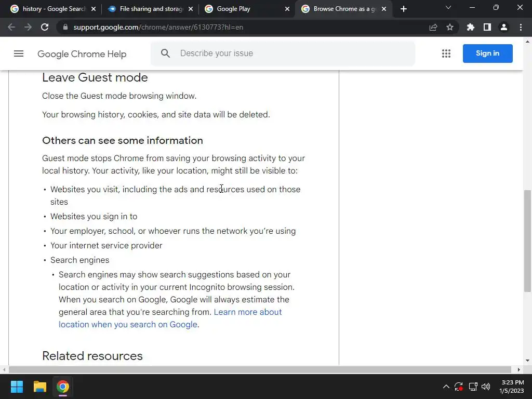The image size is (532, 399).
Task: Click Close the Guest mode browsing window text
Action: (x=119, y=96)
